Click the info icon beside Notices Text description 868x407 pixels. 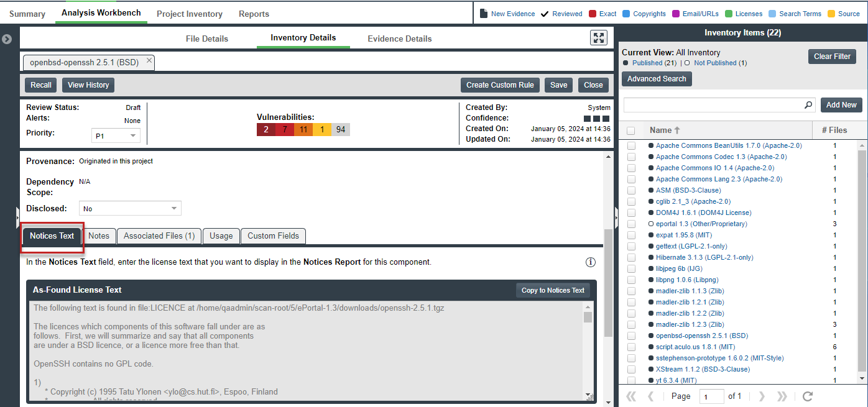click(x=591, y=262)
